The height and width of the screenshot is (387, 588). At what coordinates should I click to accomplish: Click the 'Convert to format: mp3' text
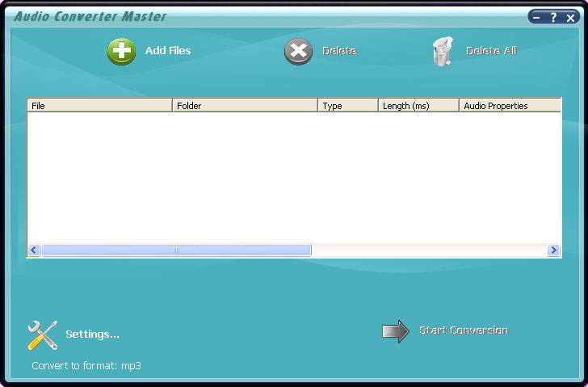86,366
